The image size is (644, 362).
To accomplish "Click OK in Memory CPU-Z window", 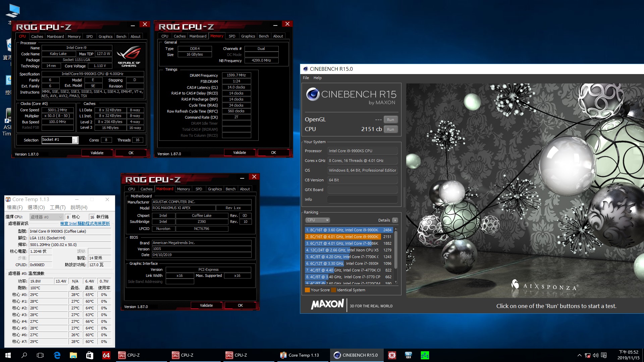I will point(274,153).
